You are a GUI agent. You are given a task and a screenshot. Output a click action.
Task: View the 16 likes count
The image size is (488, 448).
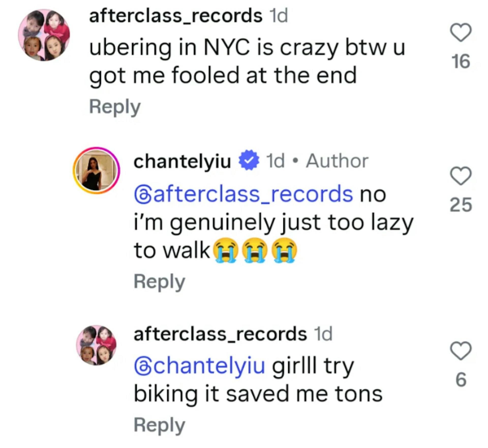[x=461, y=62]
